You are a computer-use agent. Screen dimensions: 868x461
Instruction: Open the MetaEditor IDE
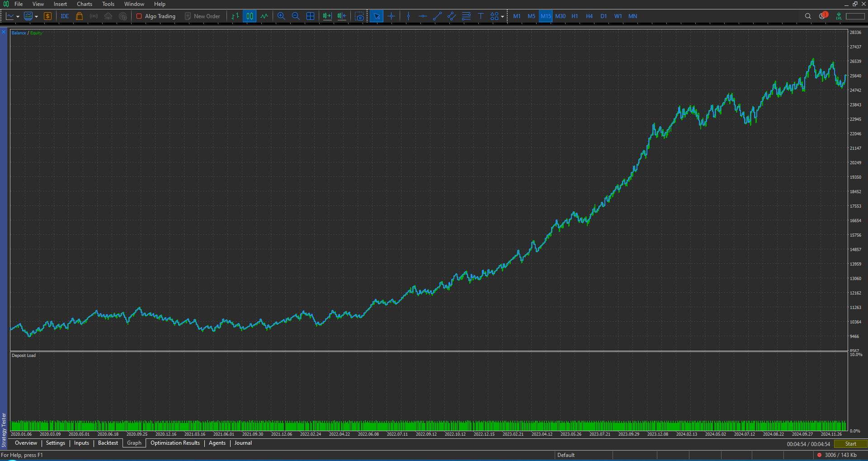[64, 16]
